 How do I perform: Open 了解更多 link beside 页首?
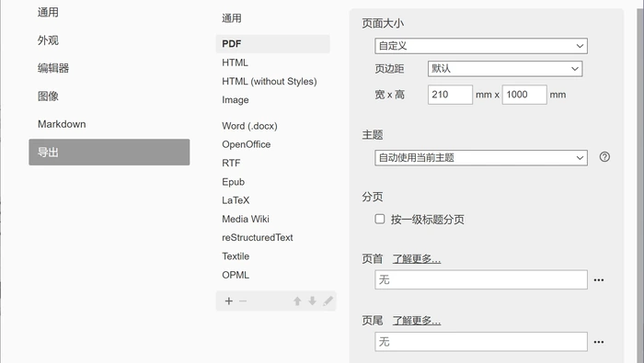[x=417, y=259]
